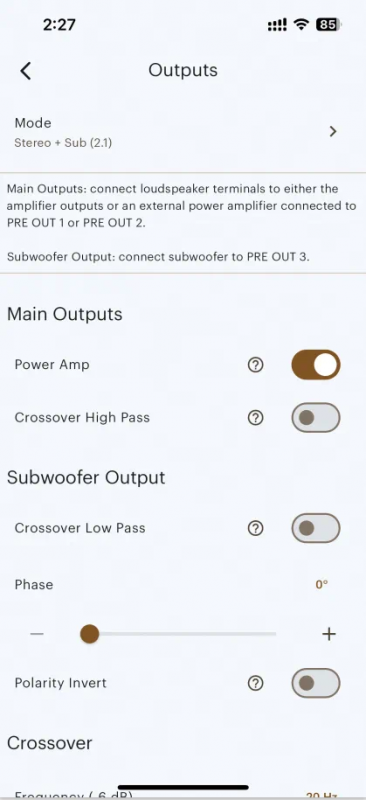Disable the Power Amp switch

[x=315, y=365]
